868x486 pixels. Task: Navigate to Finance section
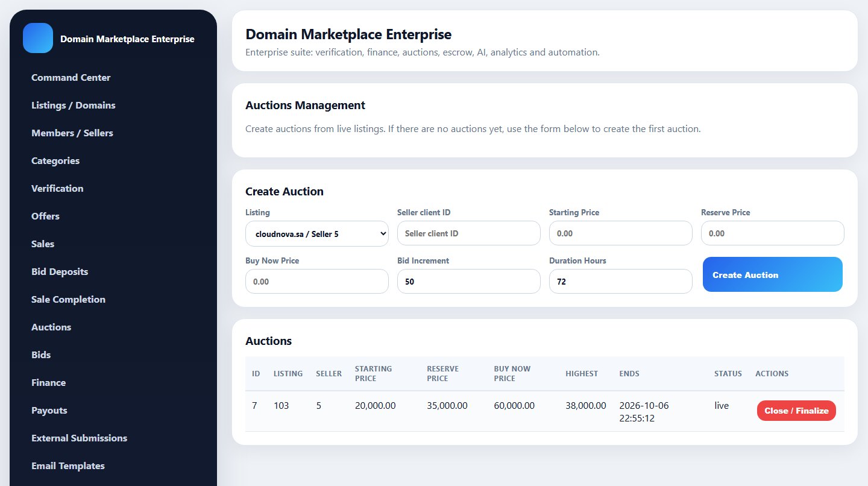point(49,382)
